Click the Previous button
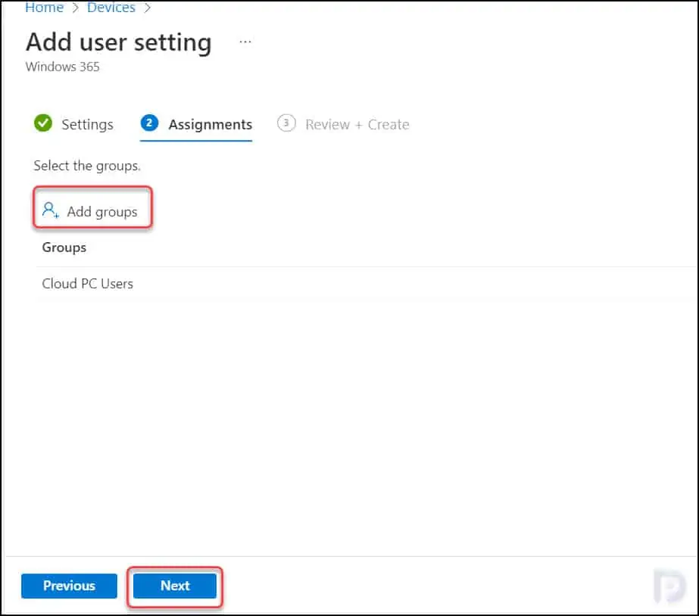Image resolution: width=699 pixels, height=616 pixels. coord(69,586)
